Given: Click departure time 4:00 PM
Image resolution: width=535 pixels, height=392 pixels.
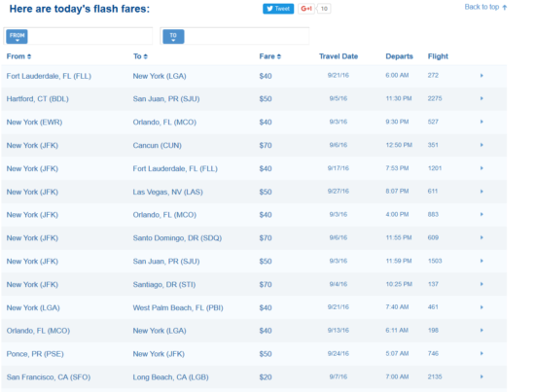Looking at the screenshot, I should point(397,215).
